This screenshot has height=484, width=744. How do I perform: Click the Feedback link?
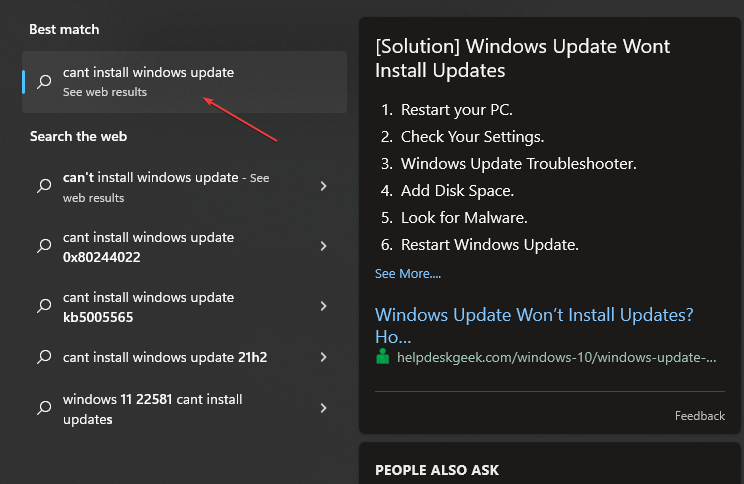pyautogui.click(x=700, y=416)
